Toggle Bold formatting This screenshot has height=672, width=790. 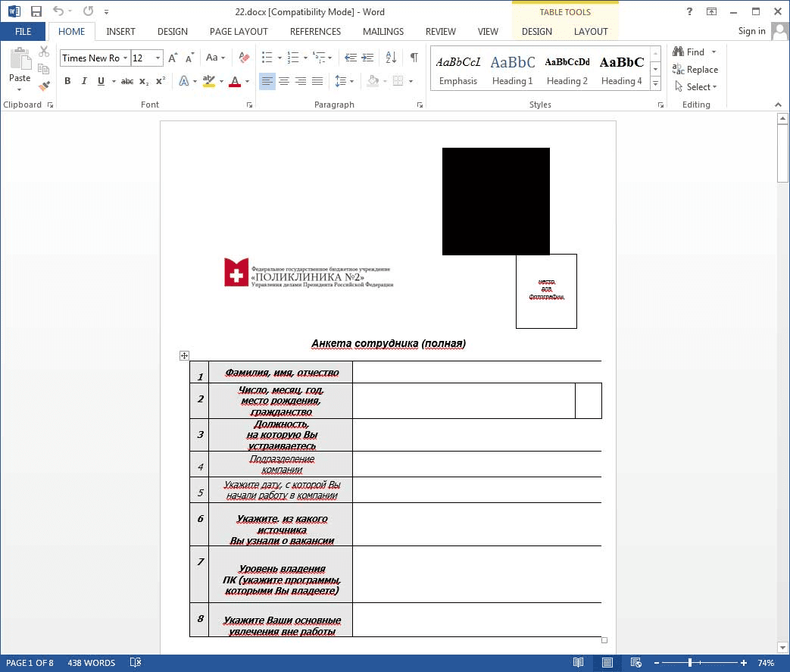pos(67,81)
